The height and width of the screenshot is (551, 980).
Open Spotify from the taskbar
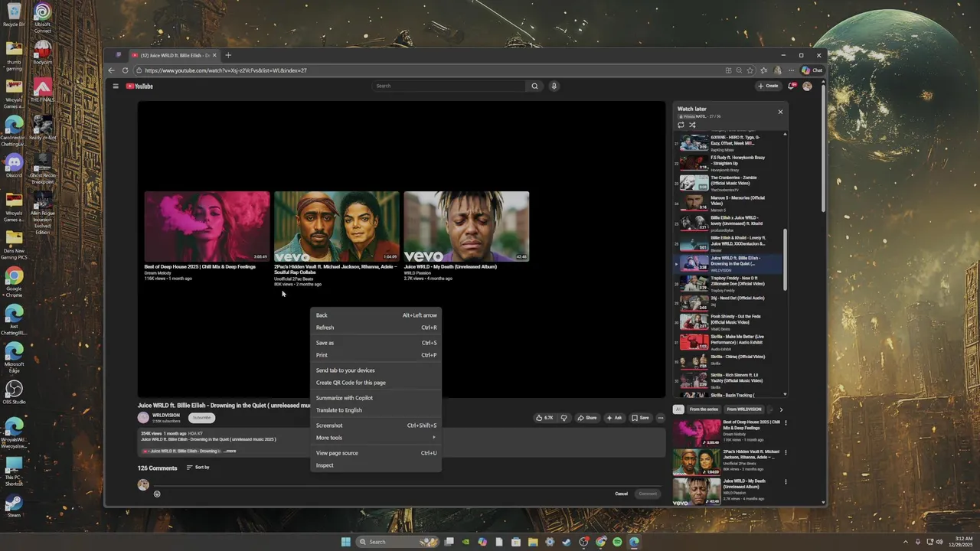pos(617,542)
